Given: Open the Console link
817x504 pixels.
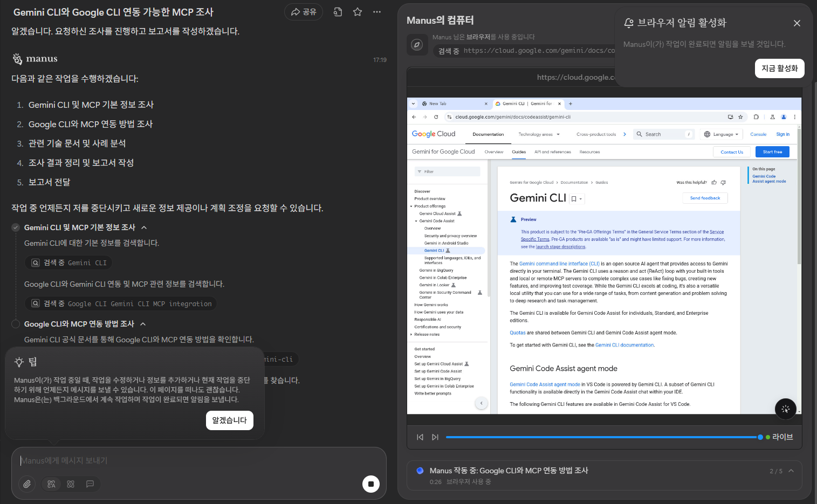Looking at the screenshot, I should [x=758, y=134].
